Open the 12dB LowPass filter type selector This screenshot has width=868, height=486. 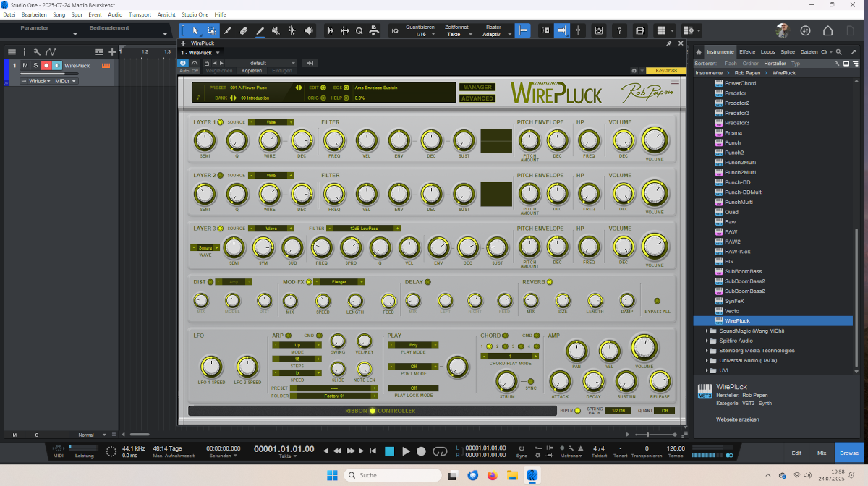click(x=365, y=229)
